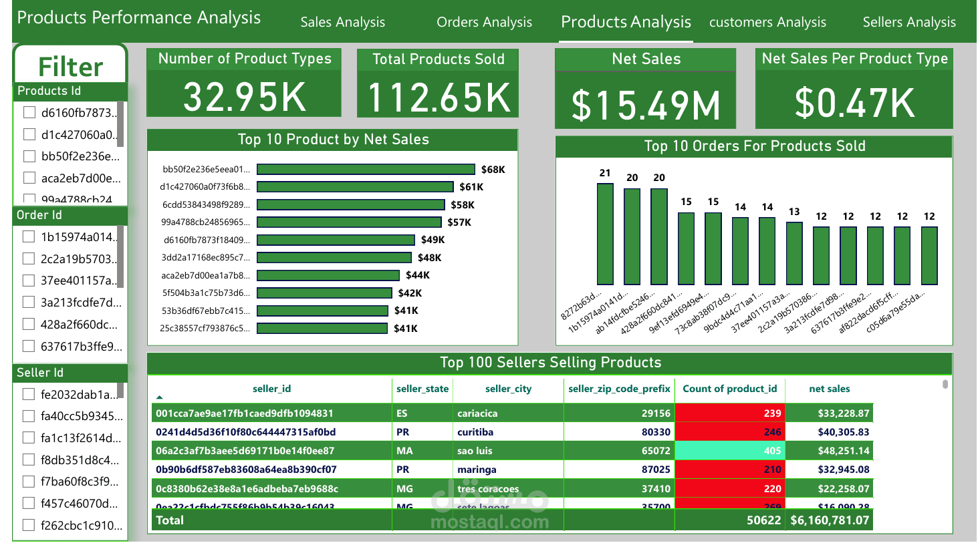Click the sellers table vertical scrollbar
This screenshot has width=980, height=543.
(x=945, y=384)
